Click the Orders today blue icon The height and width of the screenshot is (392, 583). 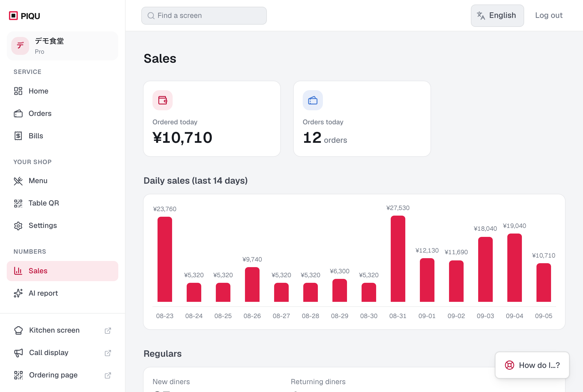(x=313, y=100)
